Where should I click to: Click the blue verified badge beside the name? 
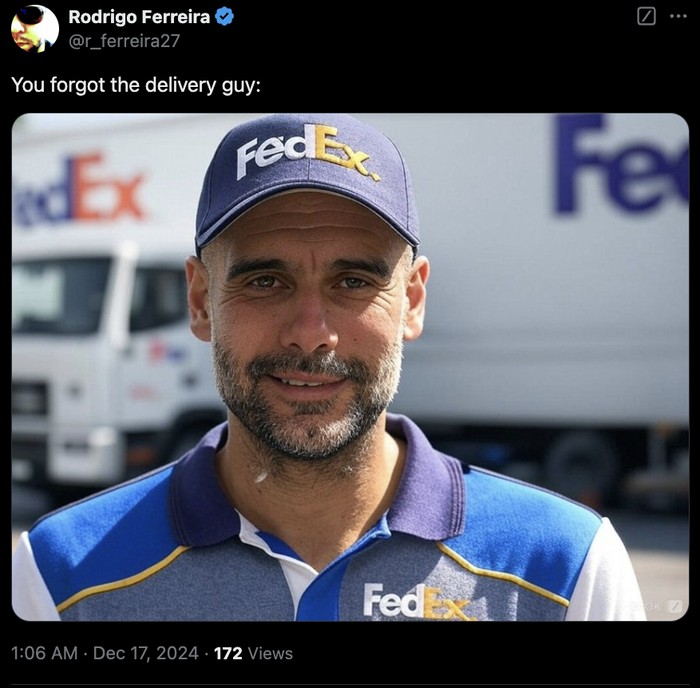(224, 17)
